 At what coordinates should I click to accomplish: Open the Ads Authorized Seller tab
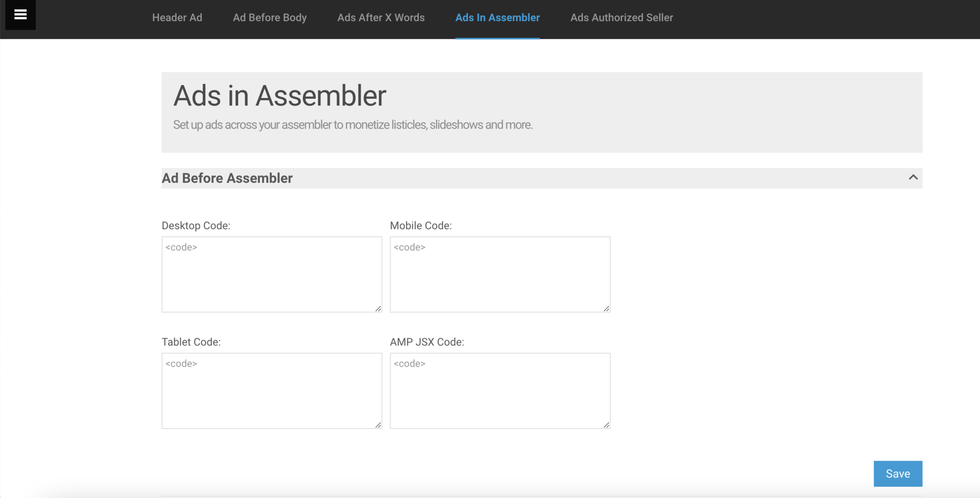(x=621, y=18)
